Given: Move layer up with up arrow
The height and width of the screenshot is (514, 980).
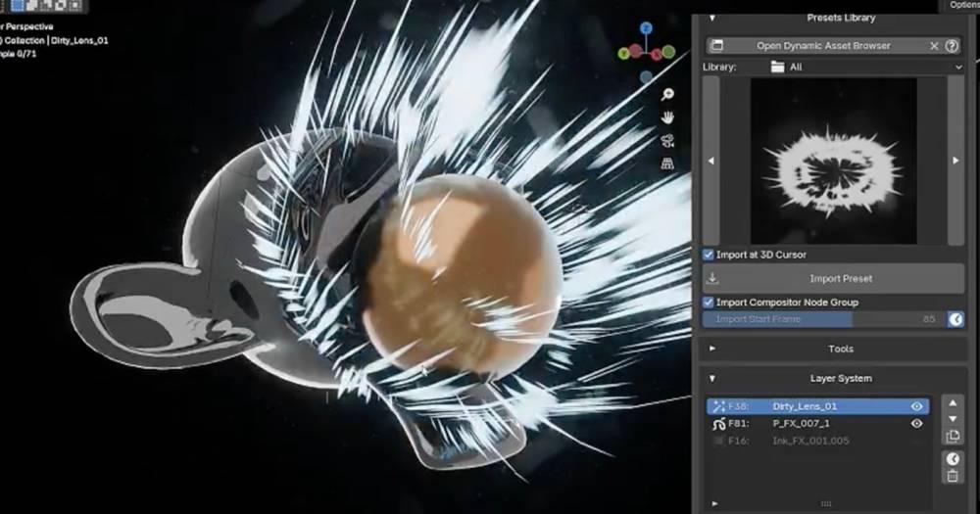Looking at the screenshot, I should click(953, 402).
